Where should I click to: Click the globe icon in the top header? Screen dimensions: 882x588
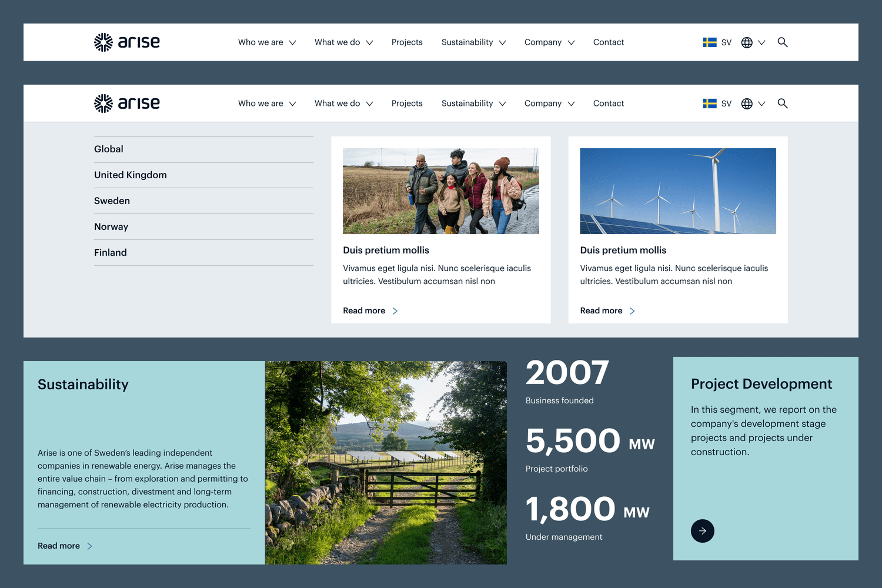coord(747,42)
